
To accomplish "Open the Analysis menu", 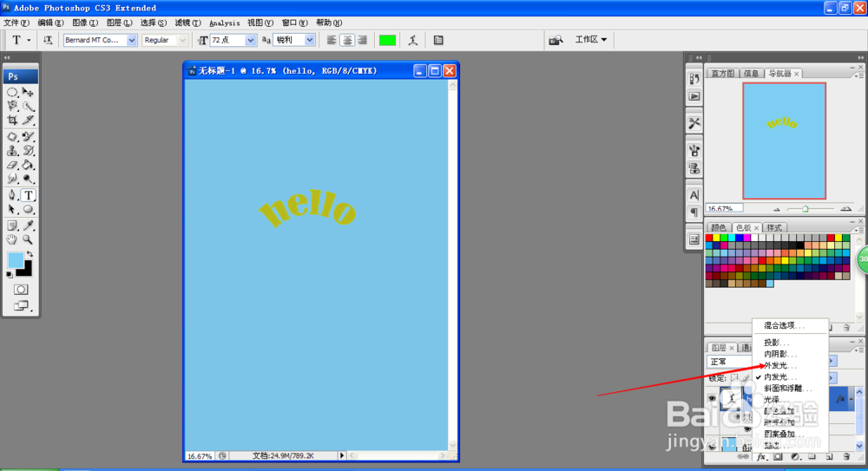I will [224, 23].
